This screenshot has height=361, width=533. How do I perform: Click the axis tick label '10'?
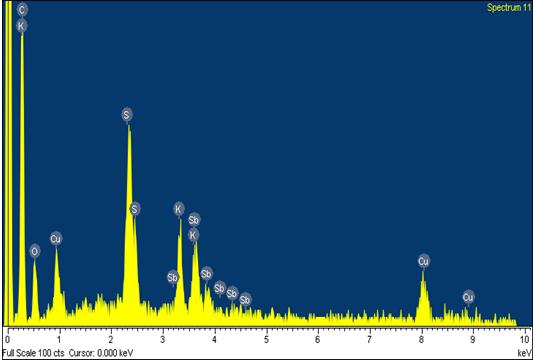pyautogui.click(x=525, y=339)
